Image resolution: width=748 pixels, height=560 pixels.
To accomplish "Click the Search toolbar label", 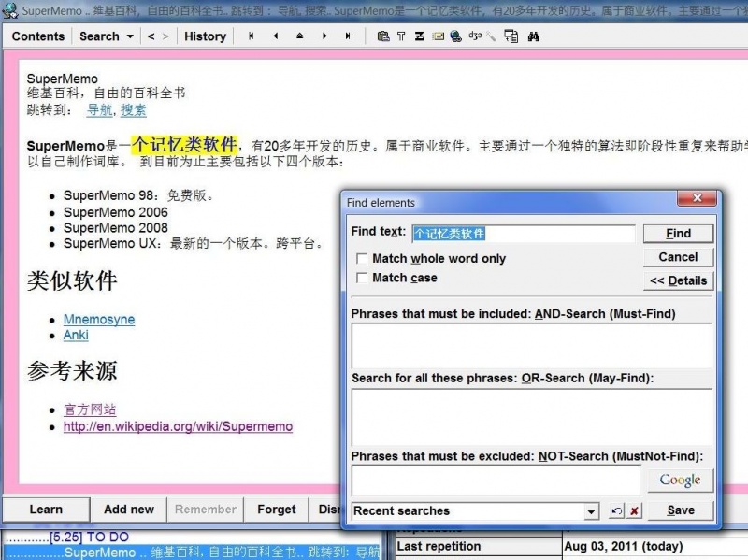I will click(99, 36).
